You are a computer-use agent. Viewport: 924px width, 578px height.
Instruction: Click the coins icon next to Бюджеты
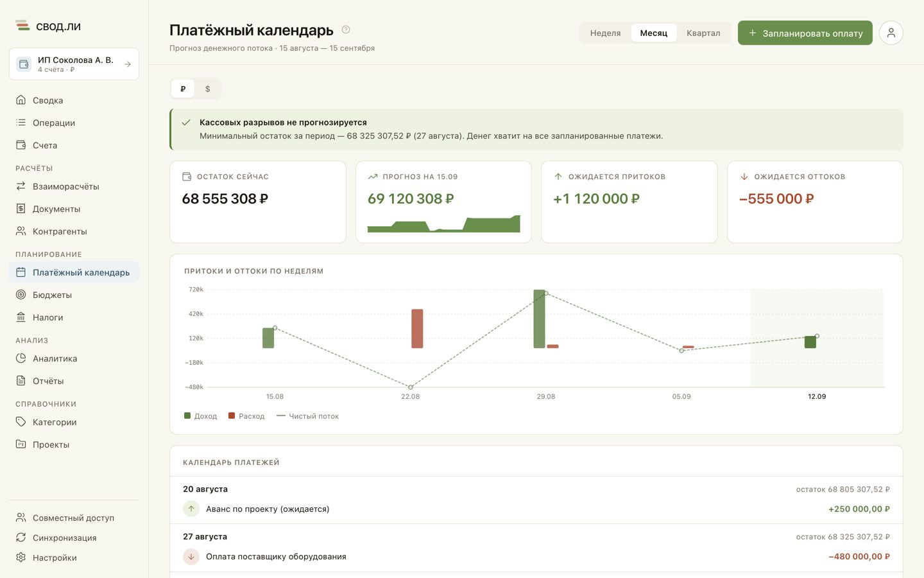coord(21,295)
